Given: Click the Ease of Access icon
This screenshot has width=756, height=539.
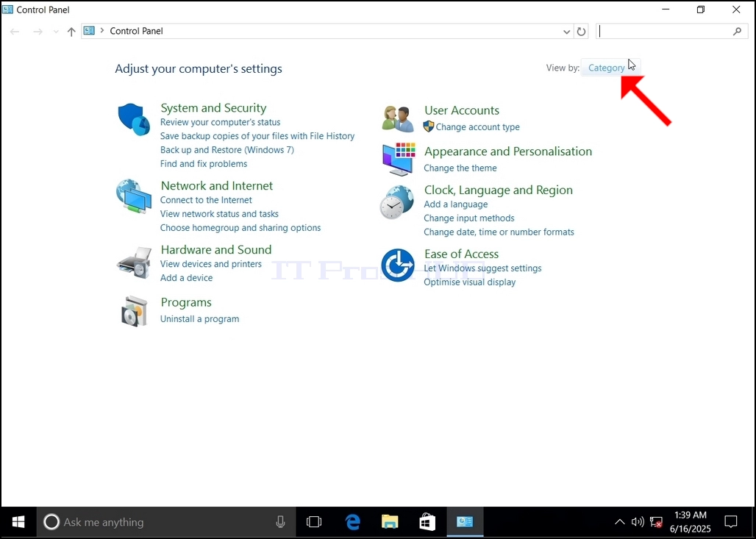Looking at the screenshot, I should [398, 265].
